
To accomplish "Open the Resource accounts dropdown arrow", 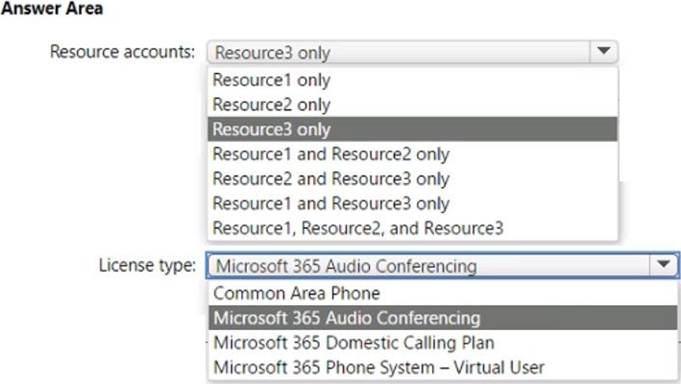I will click(604, 52).
